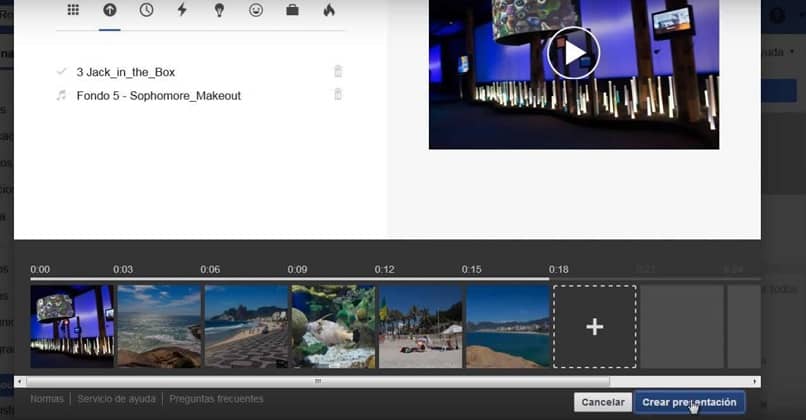This screenshot has height=420, width=806.
Task: Click the 0:03 timeline marker
Action: (x=123, y=269)
